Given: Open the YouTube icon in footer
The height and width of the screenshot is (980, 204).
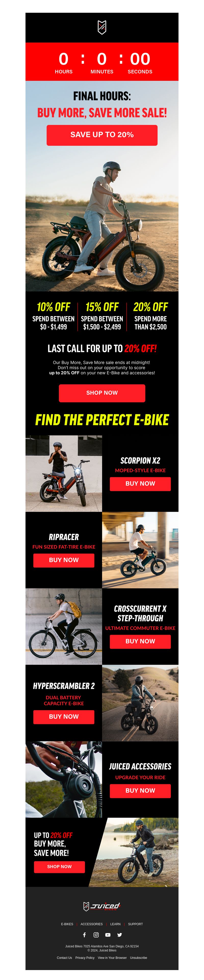Looking at the screenshot, I should tap(108, 935).
